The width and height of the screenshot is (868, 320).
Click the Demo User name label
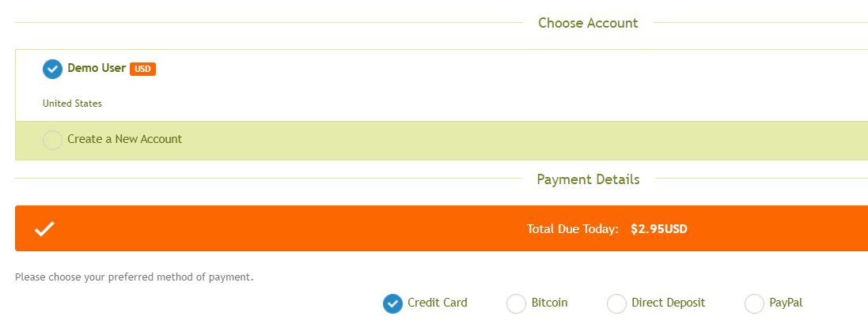click(x=97, y=68)
